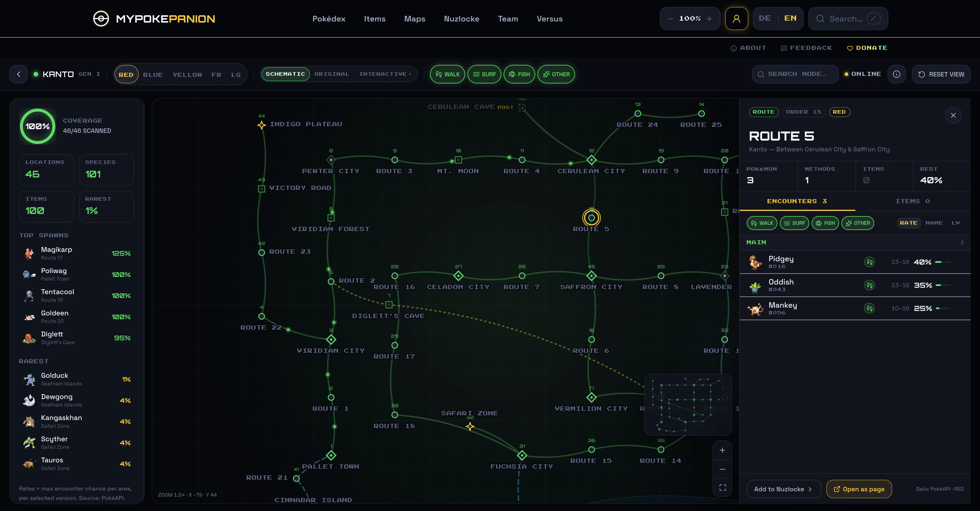Switch map to Original view
The image size is (980, 511).
click(331, 74)
